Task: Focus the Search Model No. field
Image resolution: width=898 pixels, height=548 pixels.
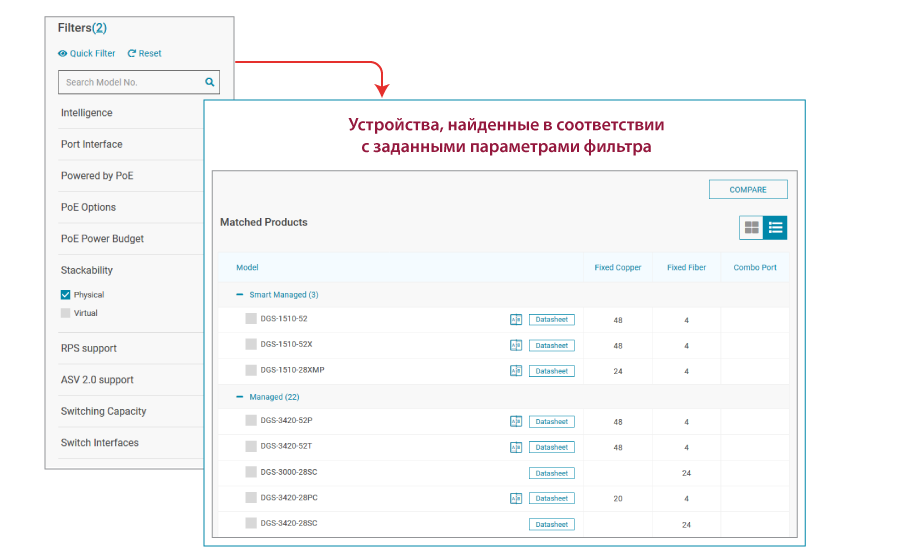Action: click(x=130, y=83)
